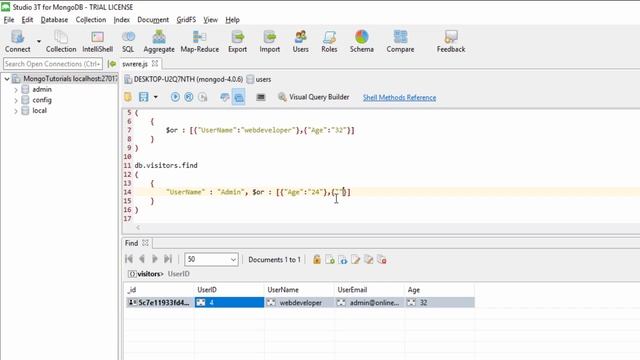Open the Connect dropdown arrow
Viewport: 640px width, 360px height.
click(x=39, y=41)
